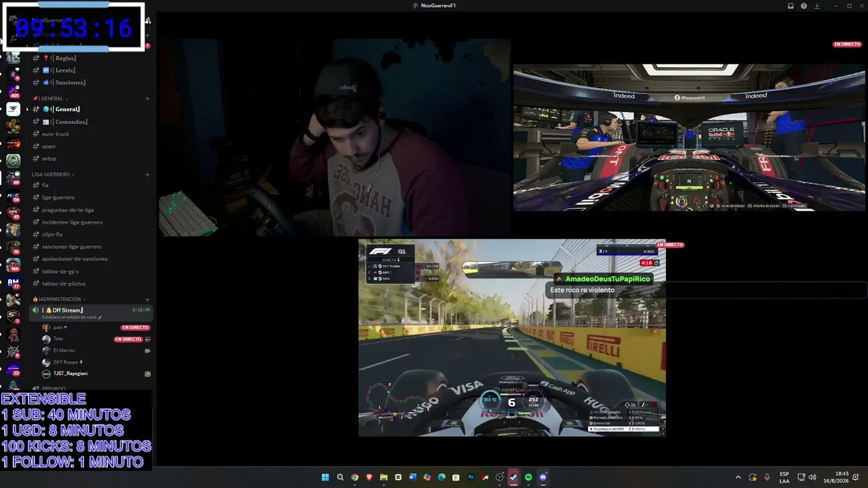This screenshot has width=868, height=488.
Task: Open Brave browser from the taskbar
Action: point(369,477)
